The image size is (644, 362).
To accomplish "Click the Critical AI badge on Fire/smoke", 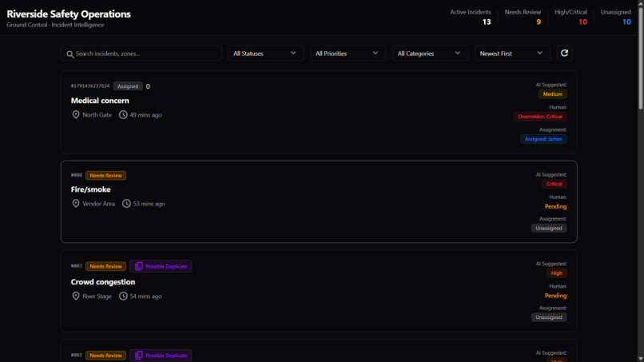I will pyautogui.click(x=554, y=184).
